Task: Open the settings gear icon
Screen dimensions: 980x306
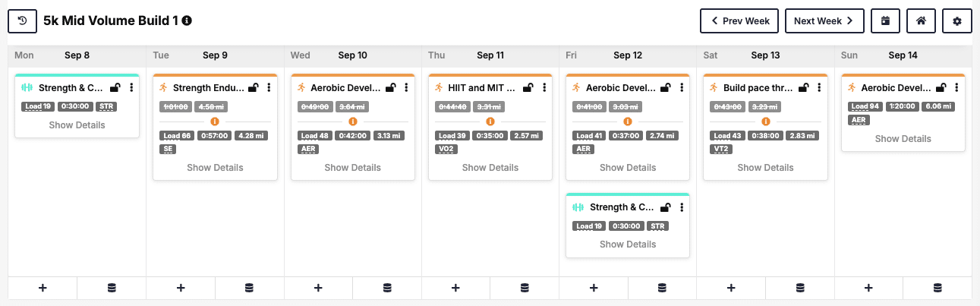Action: pyautogui.click(x=957, y=21)
